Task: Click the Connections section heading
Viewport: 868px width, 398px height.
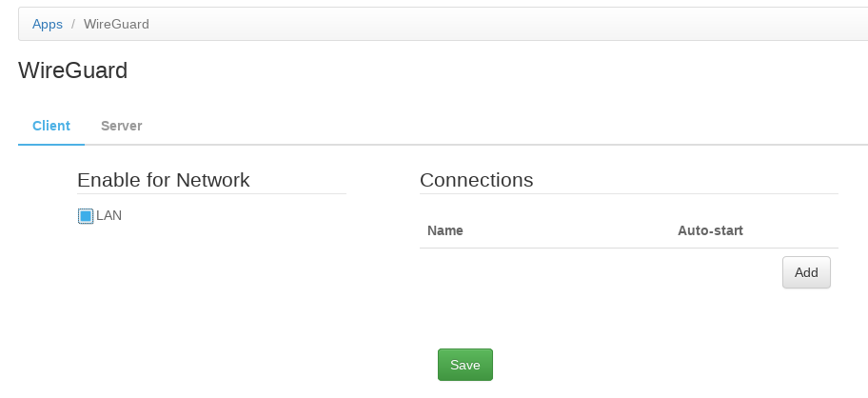Action: 476,180
